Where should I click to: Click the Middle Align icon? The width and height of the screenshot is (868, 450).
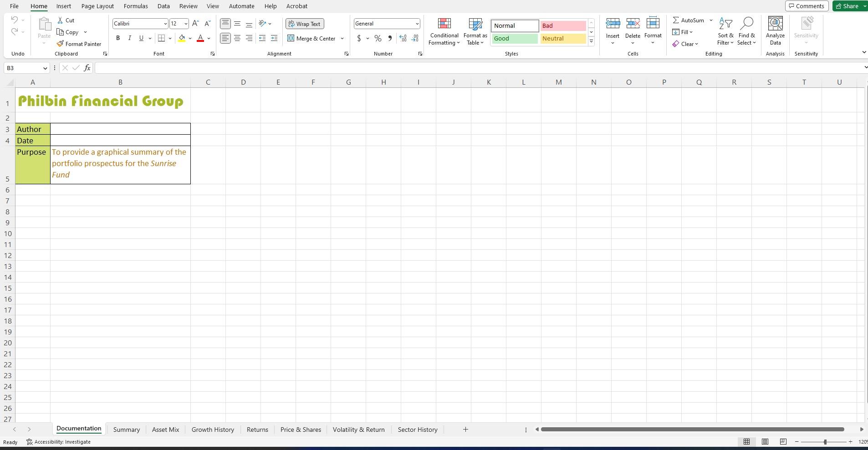237,24
